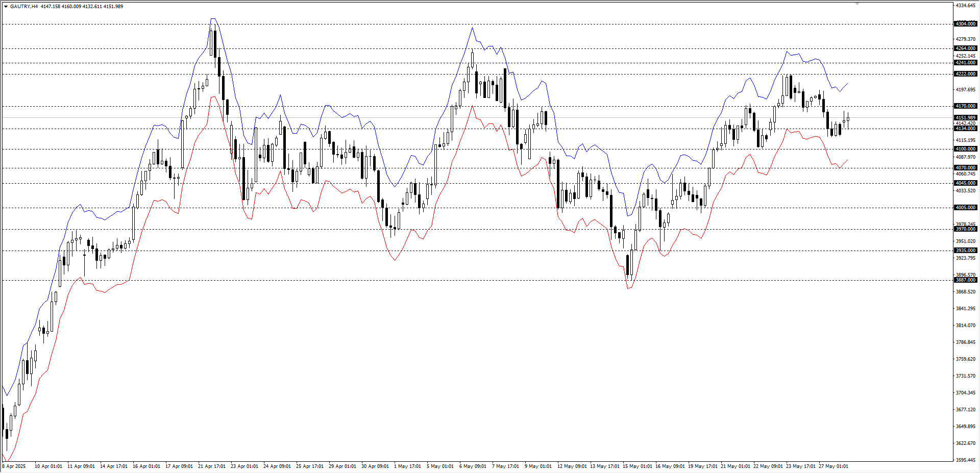The height and width of the screenshot is (473, 980).
Task: Click the 21 May 01:01 time label
Action: point(736,466)
